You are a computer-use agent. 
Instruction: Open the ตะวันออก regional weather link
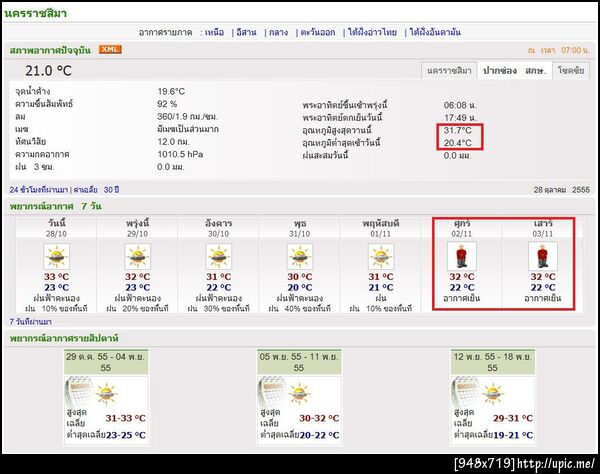[x=318, y=33]
